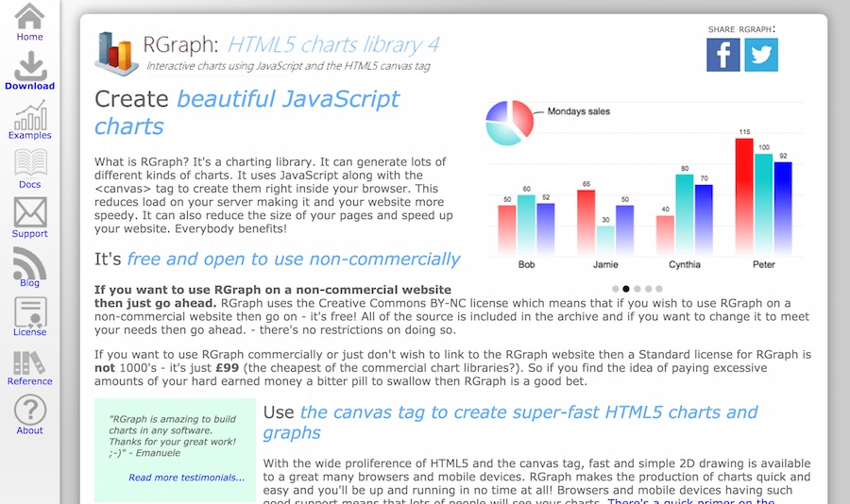Click Cynthia's teal 80 bar
Screen dimensions: 850x504
685,214
